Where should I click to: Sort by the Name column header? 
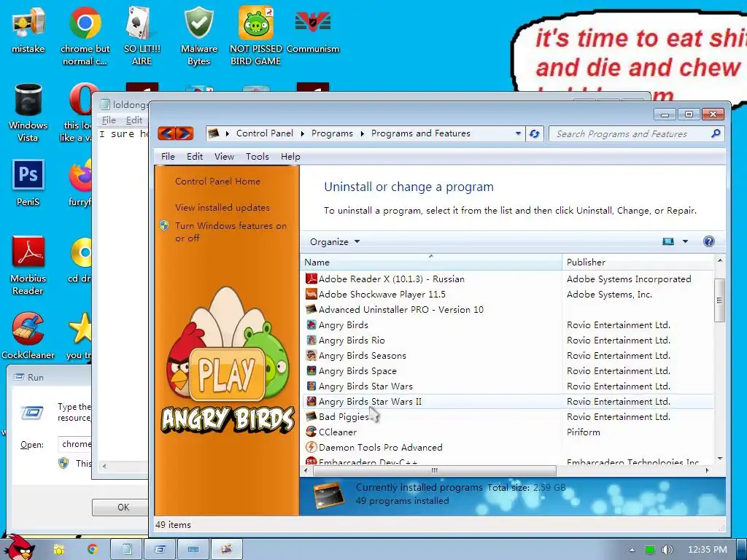(431, 262)
